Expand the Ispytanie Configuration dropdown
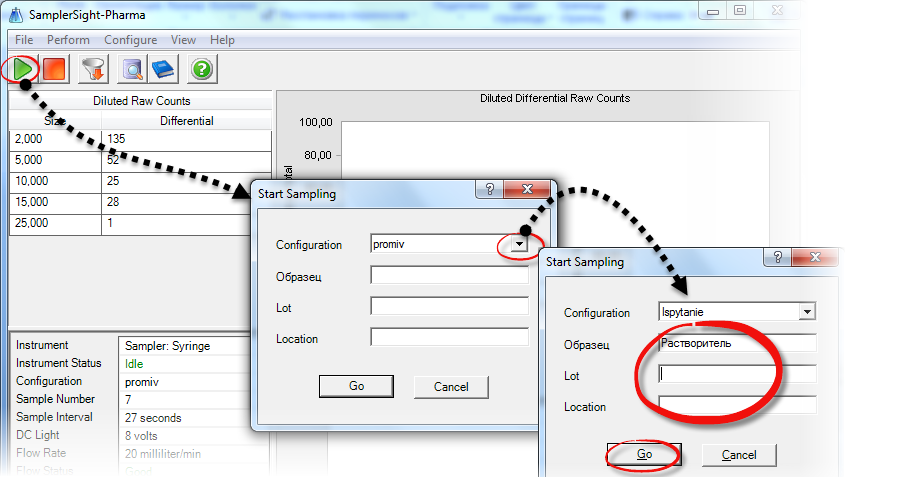This screenshot has width=913, height=477. (807, 312)
